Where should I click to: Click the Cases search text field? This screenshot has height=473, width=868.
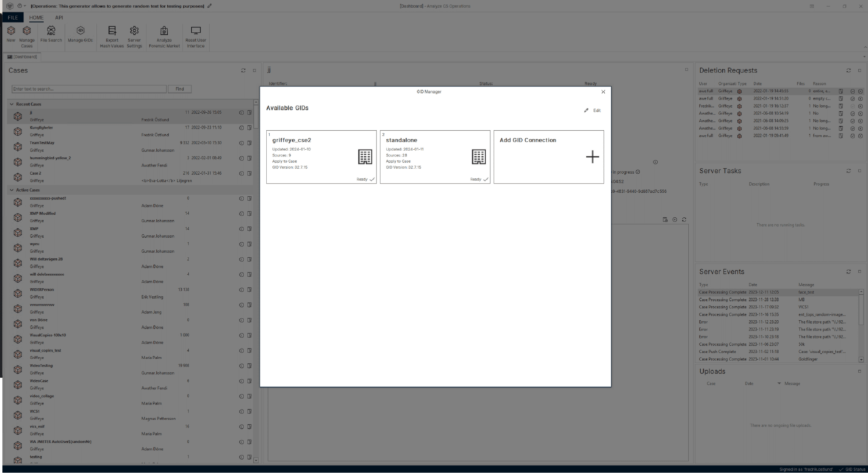click(89, 89)
